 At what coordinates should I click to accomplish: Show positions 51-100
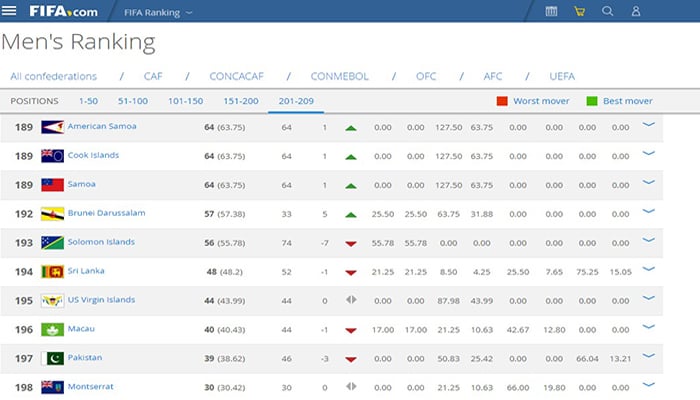(x=133, y=101)
